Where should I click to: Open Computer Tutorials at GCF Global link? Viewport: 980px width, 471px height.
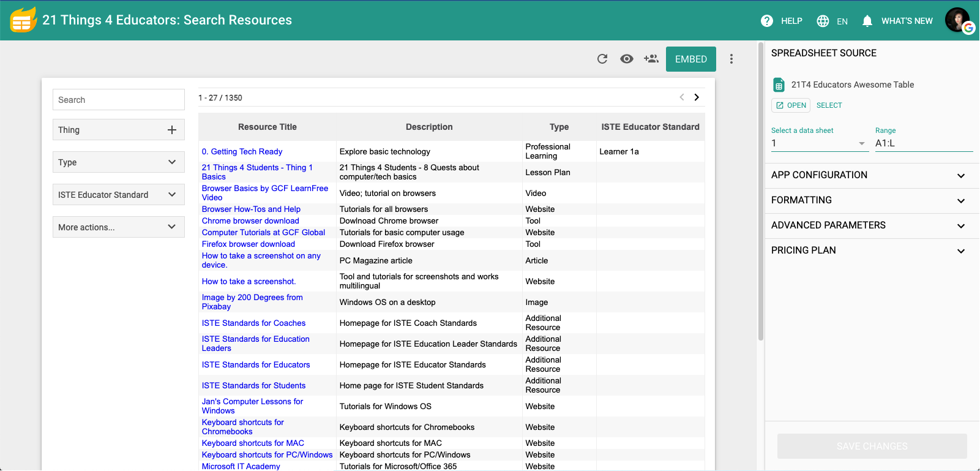(x=263, y=233)
